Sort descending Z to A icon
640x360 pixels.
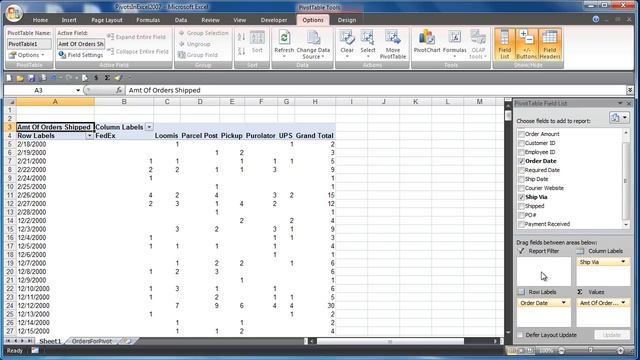tap(241, 51)
